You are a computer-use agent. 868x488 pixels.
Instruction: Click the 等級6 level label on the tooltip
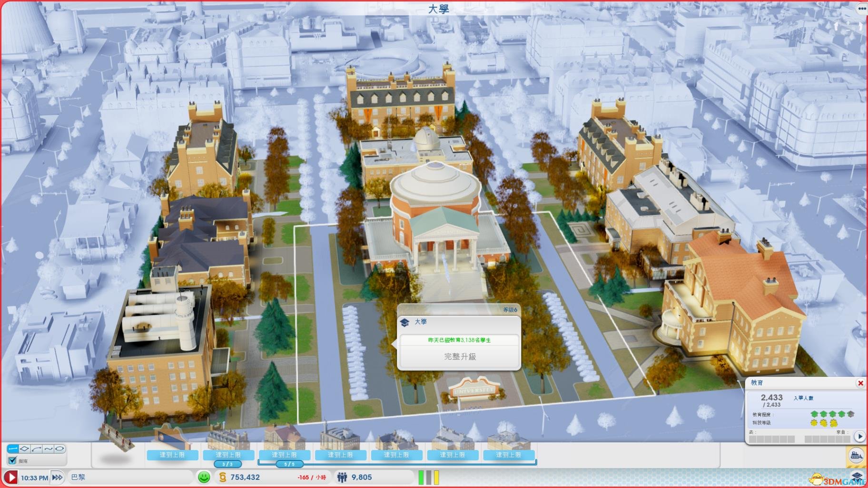coord(510,310)
